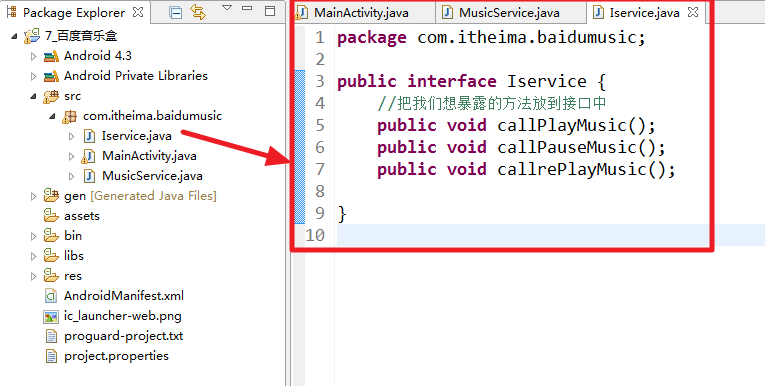Screen dimensions: 765x386
Task: Place cursor on callPlayMusic() method
Action: [576, 125]
